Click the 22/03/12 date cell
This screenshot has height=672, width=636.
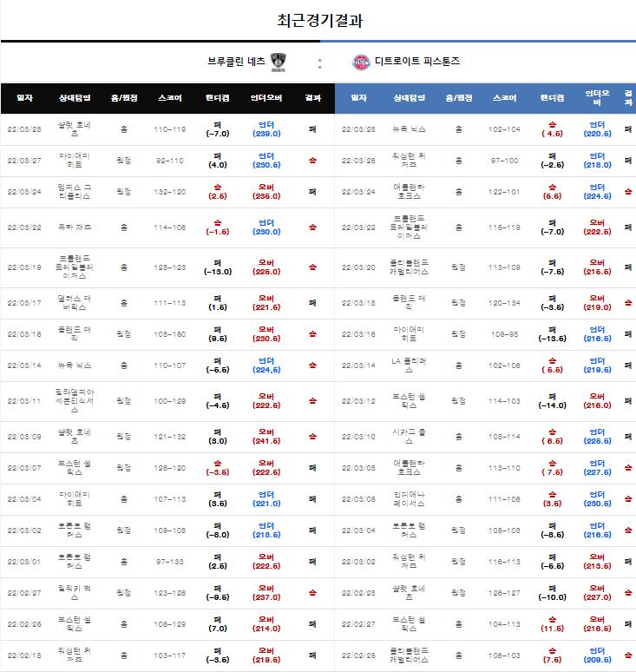tap(358, 401)
